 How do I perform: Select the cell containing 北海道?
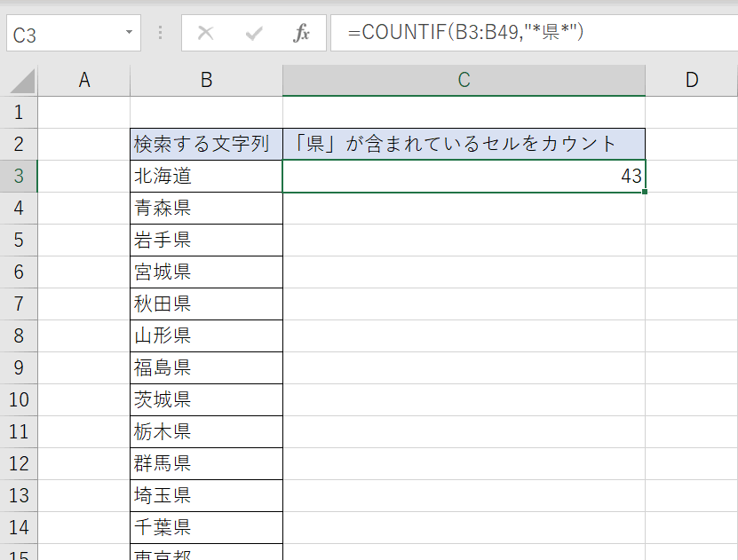(206, 176)
